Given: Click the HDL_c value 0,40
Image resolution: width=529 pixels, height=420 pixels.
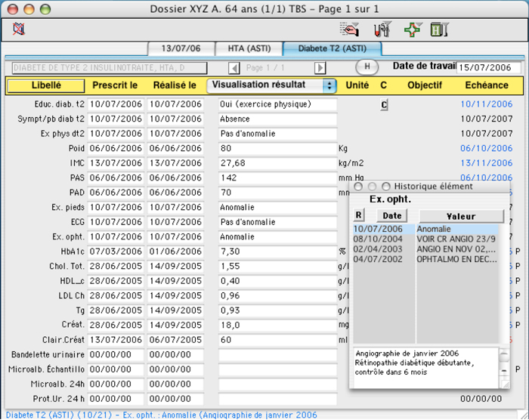Looking at the screenshot, I should pyautogui.click(x=277, y=281).
